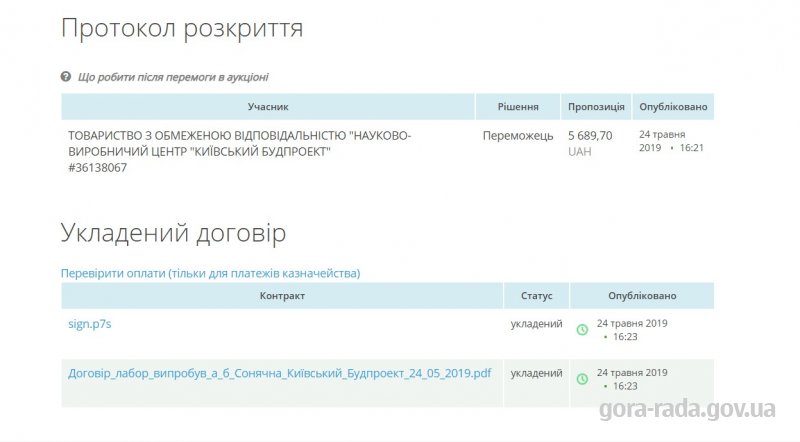Image resolution: width=800 pixels, height=442 pixels.
Task: Click the green clock icon in the Договір pdf row
Action: pos(582,379)
